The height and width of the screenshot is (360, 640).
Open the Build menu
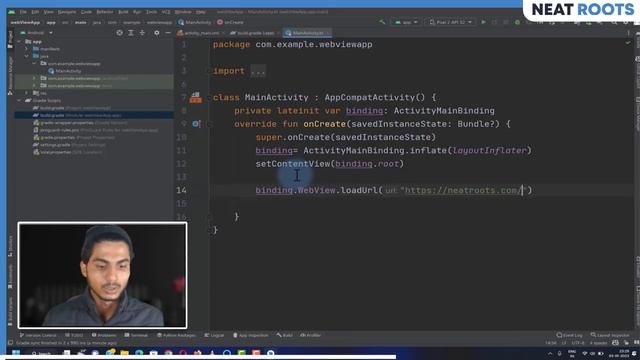(123, 12)
